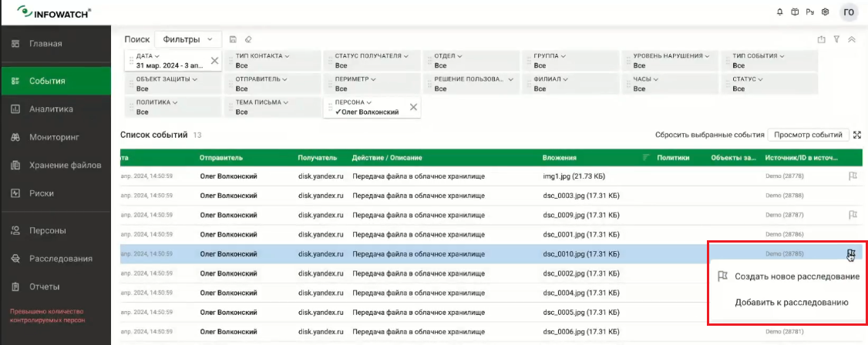Clear filters with the eraser icon
The image size is (868, 345).
tap(247, 39)
